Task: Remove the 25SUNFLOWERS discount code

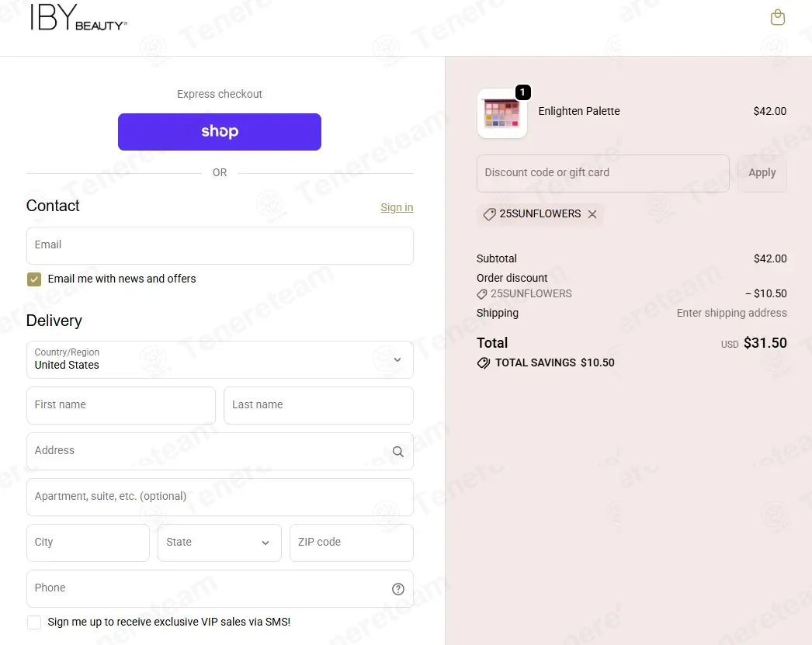Action: [592, 214]
